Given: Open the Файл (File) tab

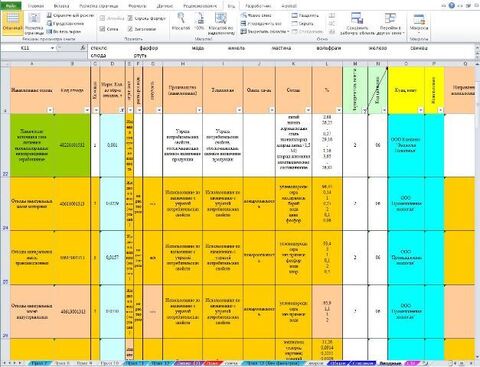Looking at the screenshot, I should [x=11, y=6].
